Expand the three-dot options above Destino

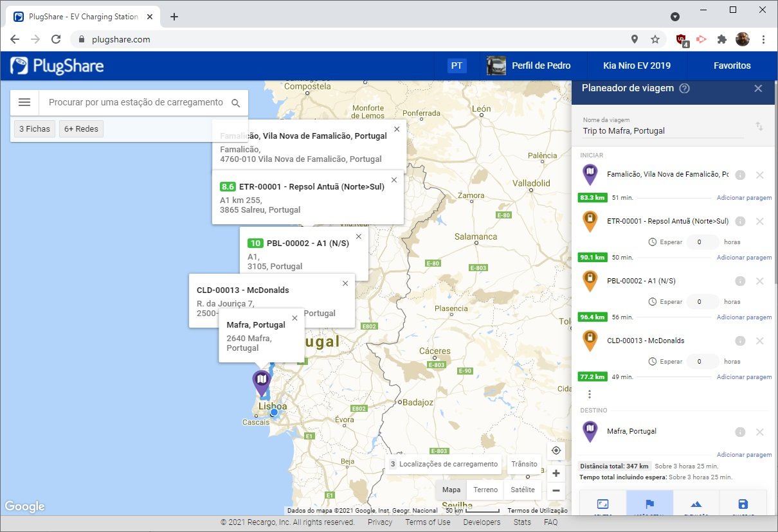590,394
